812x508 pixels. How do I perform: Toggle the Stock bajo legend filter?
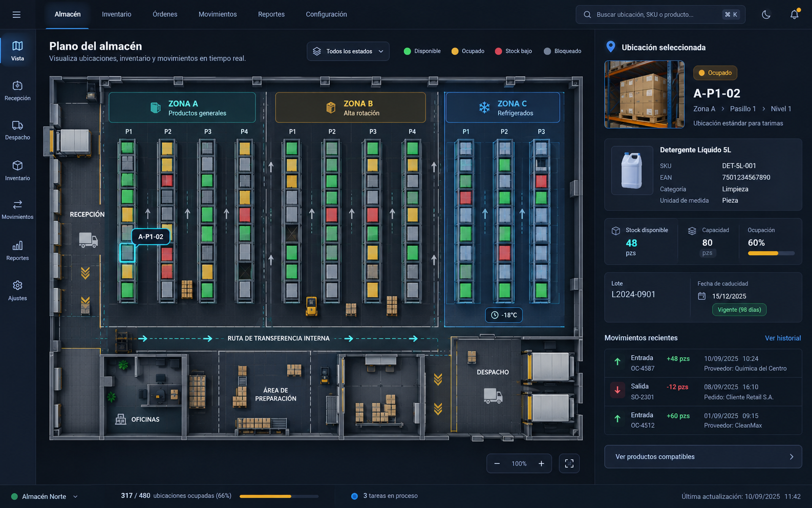pyautogui.click(x=513, y=51)
